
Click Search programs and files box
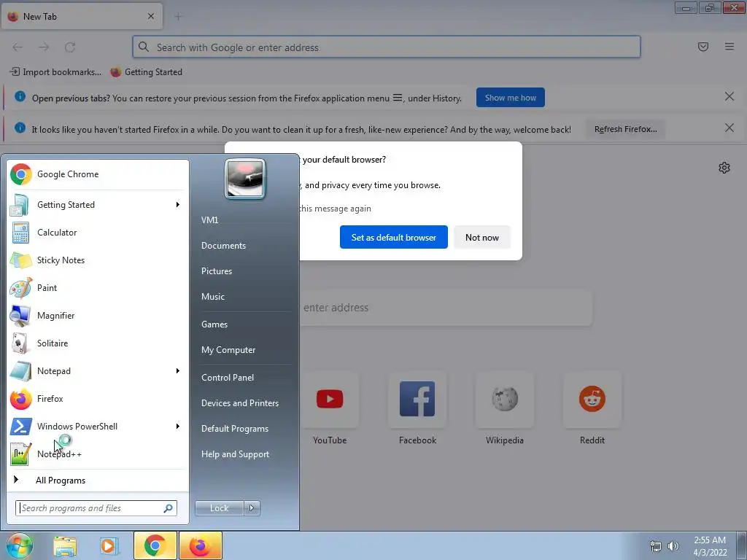coord(96,508)
